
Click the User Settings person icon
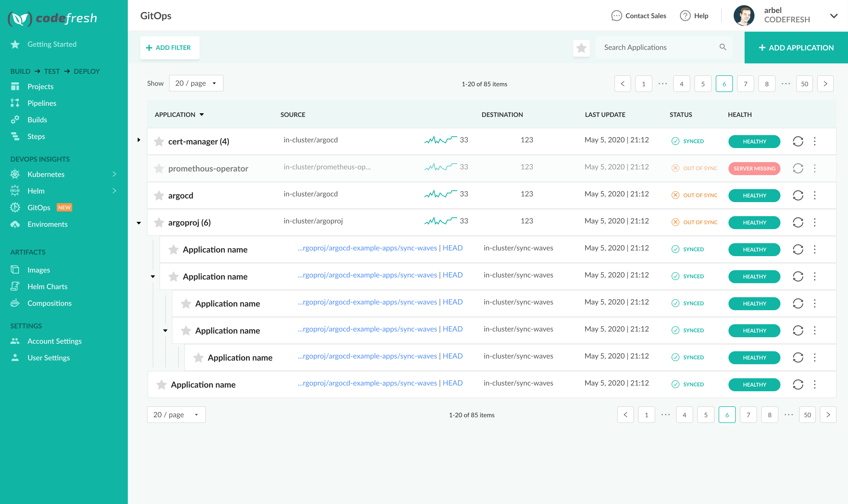point(15,358)
